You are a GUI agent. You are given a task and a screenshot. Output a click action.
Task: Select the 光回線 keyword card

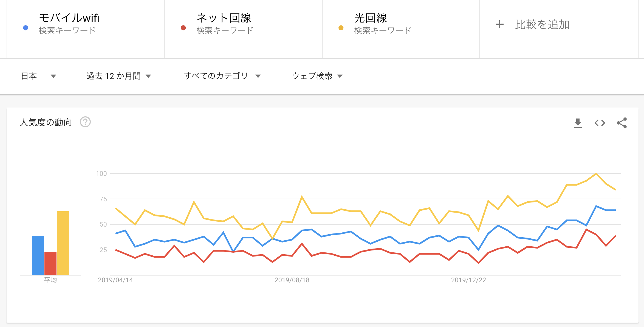(400, 29)
